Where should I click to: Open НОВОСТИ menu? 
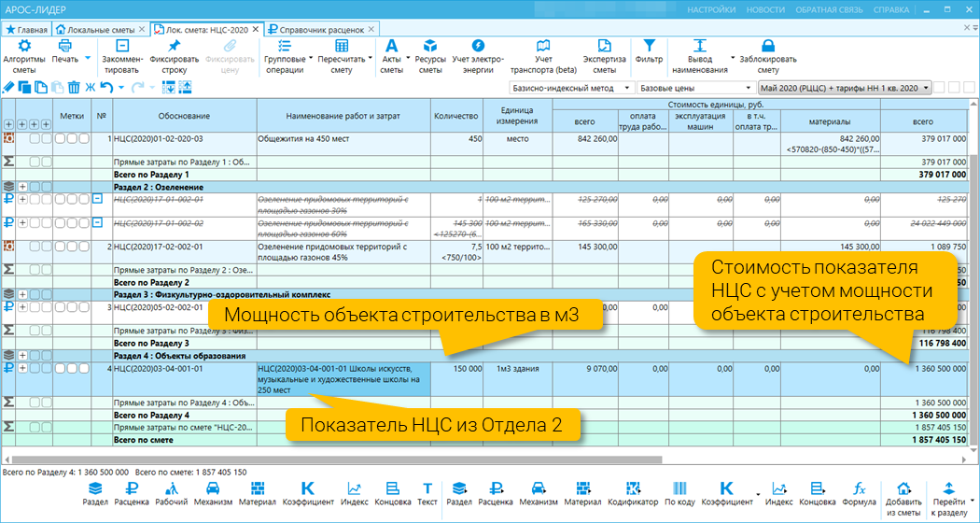click(765, 10)
